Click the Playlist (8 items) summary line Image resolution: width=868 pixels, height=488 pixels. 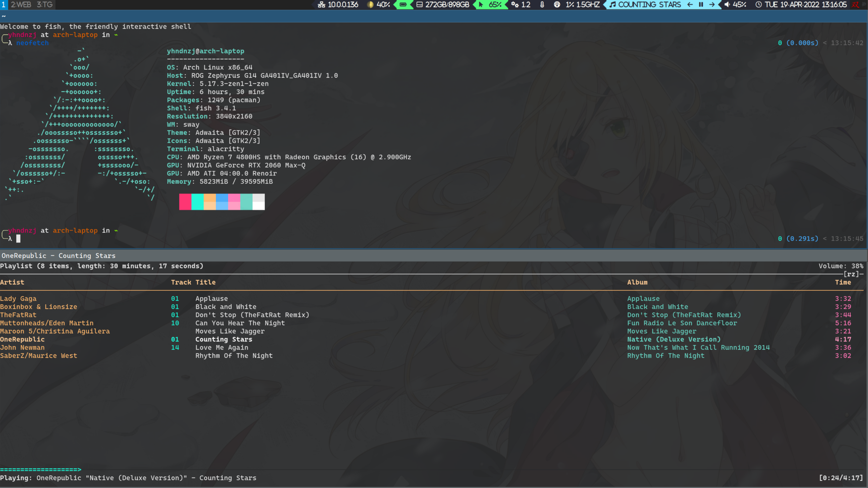coord(102,266)
